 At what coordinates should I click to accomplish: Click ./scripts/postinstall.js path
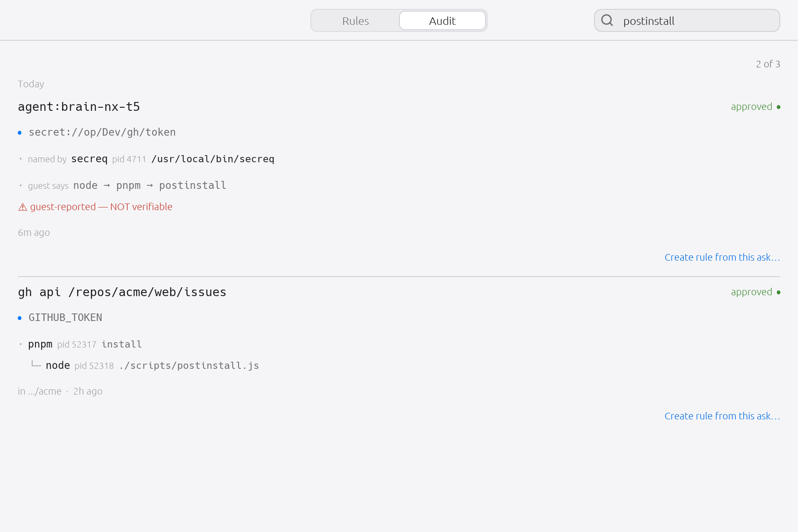[189, 365]
